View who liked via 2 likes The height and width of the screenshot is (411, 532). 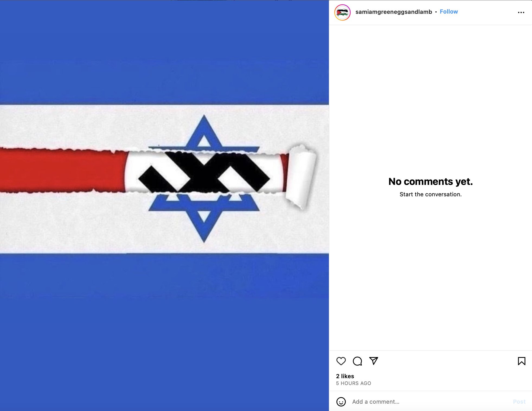click(345, 376)
